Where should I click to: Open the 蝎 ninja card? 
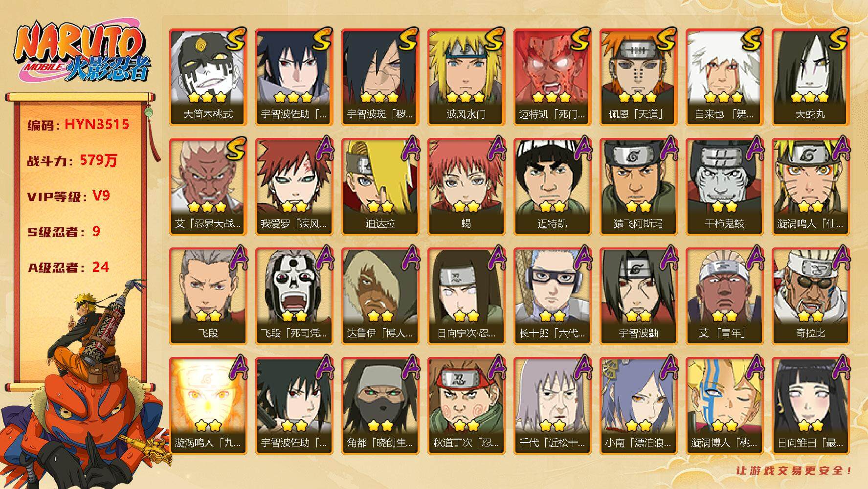pyautogui.click(x=466, y=186)
